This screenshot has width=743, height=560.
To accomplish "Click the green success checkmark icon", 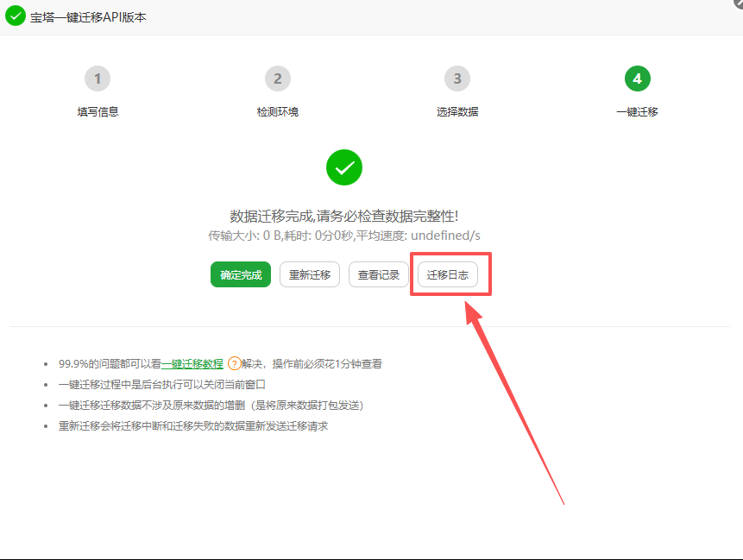I will 344,167.
